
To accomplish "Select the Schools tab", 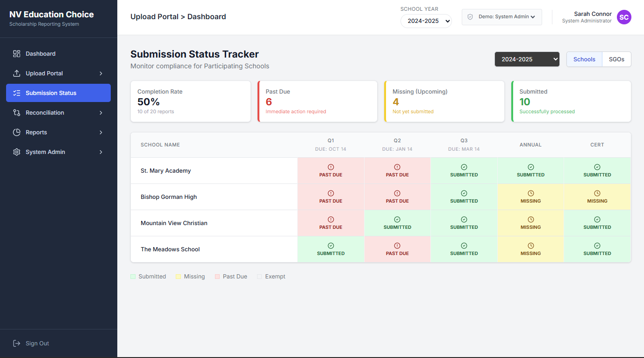I will coord(584,59).
